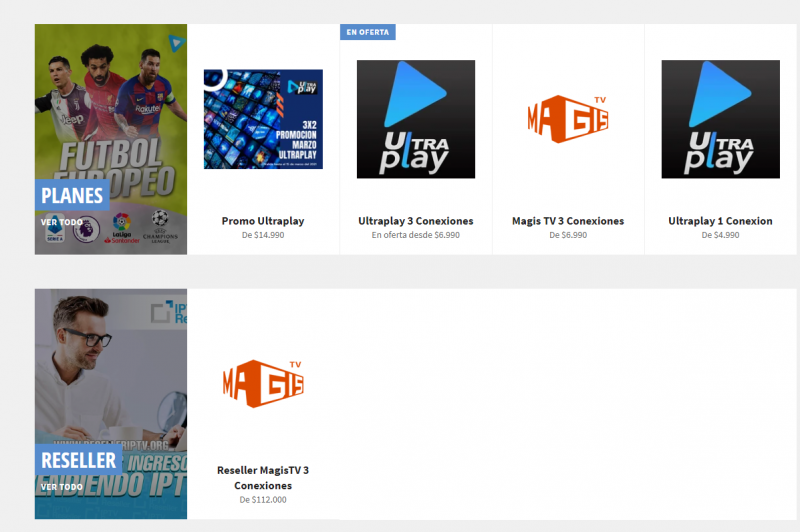
Task: Select the blue PLANES category label
Action: point(72,196)
